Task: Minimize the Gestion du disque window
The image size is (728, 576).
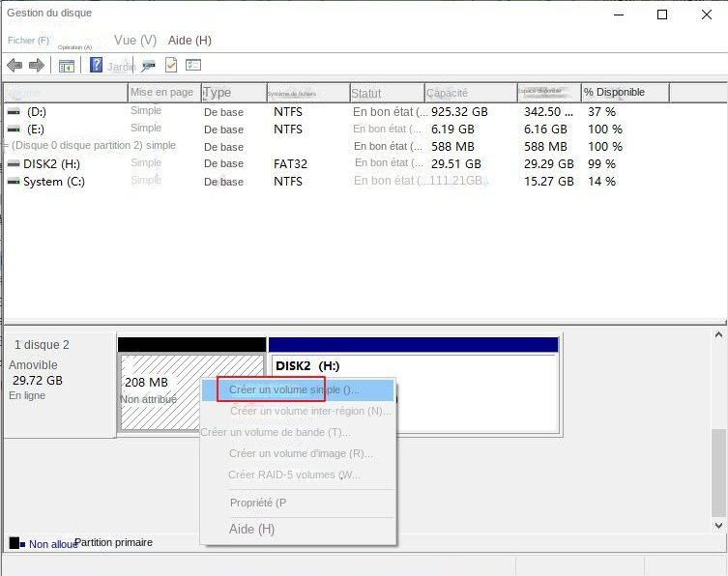Action: (619, 14)
